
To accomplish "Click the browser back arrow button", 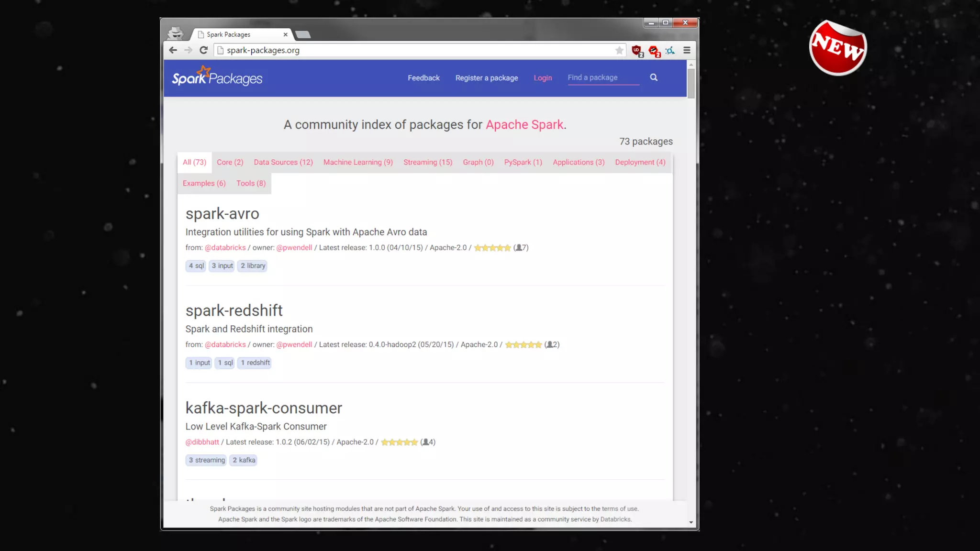I will pos(173,50).
